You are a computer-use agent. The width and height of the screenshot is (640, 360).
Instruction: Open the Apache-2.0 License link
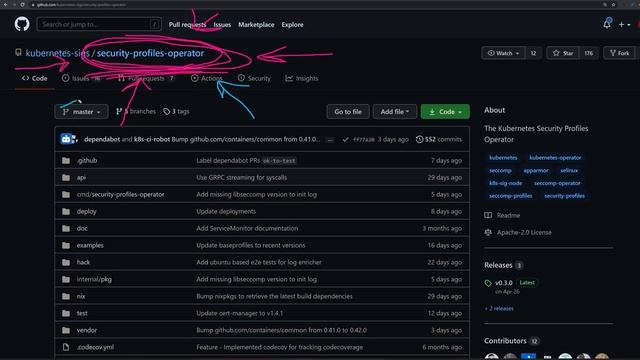click(518, 232)
